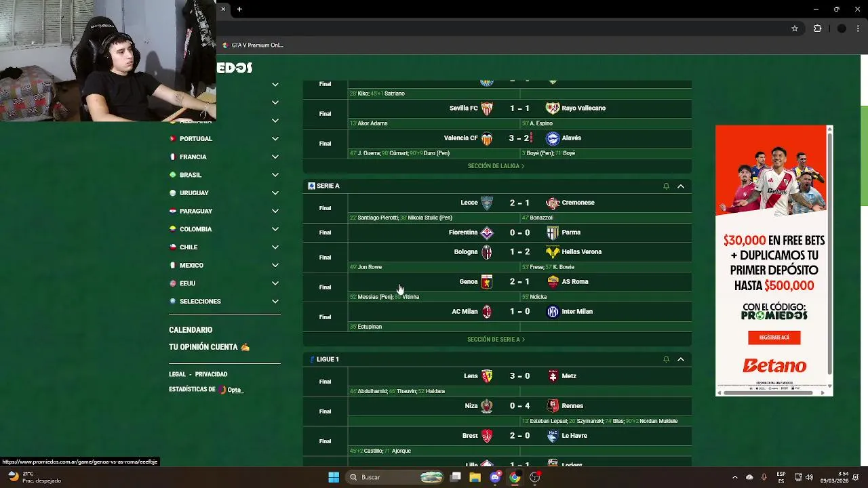This screenshot has width=868, height=488.
Task: Click Registrate Acá on Betano ad
Action: pos(774,338)
